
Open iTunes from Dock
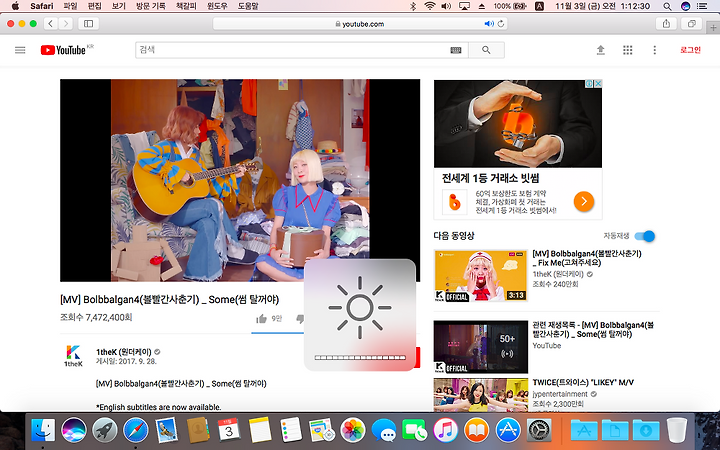point(445,430)
